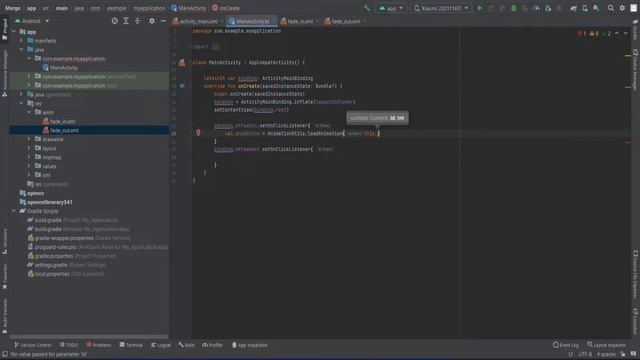Click the Make Project hammer icon

click(x=367, y=8)
